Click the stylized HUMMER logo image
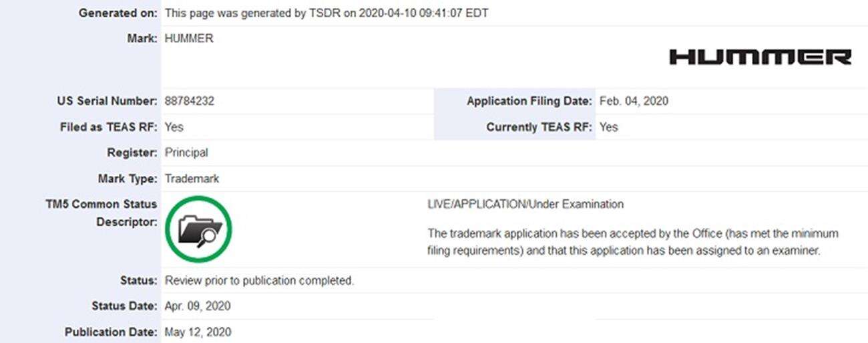Viewport: 868px width, 343px height. point(760,57)
